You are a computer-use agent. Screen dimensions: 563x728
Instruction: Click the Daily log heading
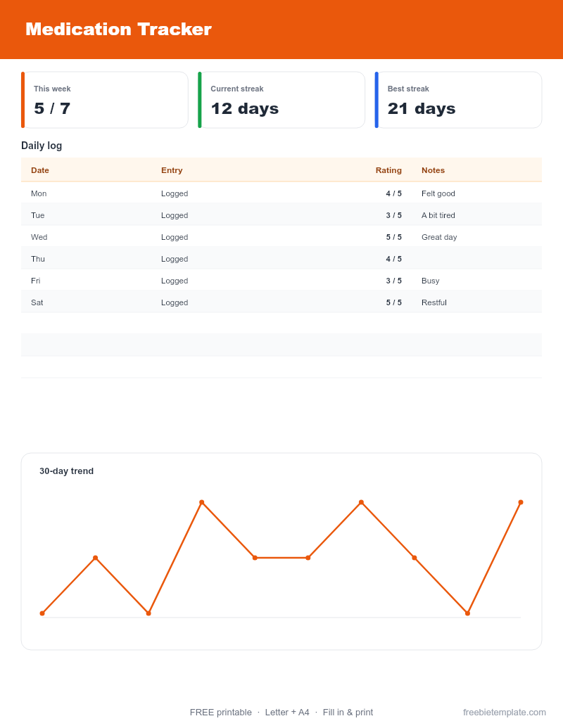(42, 146)
